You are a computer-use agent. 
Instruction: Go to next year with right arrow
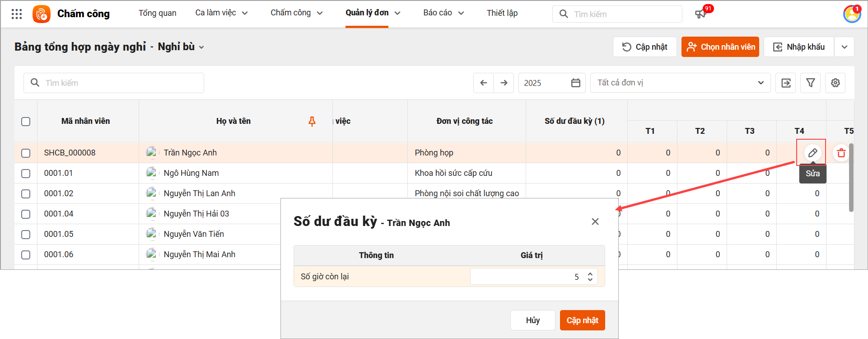tap(504, 83)
